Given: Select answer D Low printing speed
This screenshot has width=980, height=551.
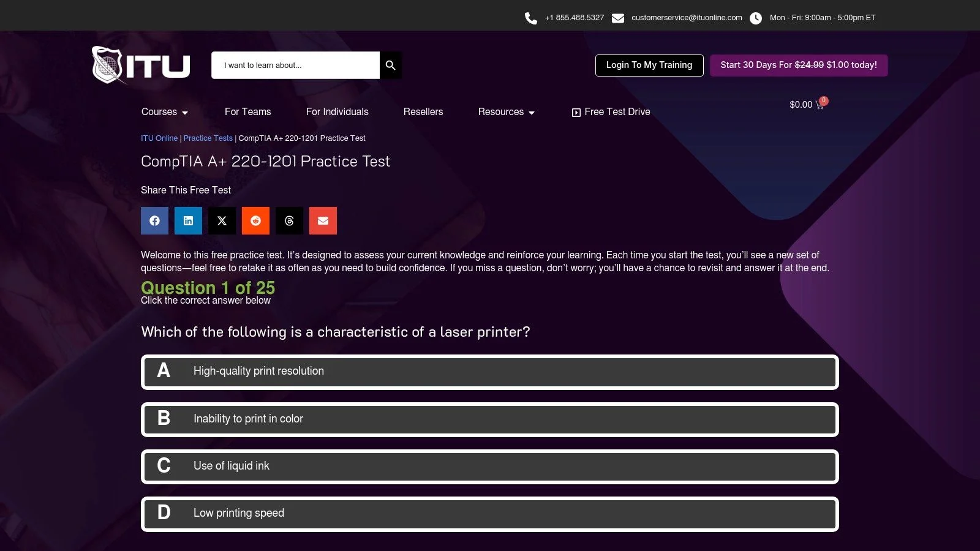Looking at the screenshot, I should tap(490, 514).
